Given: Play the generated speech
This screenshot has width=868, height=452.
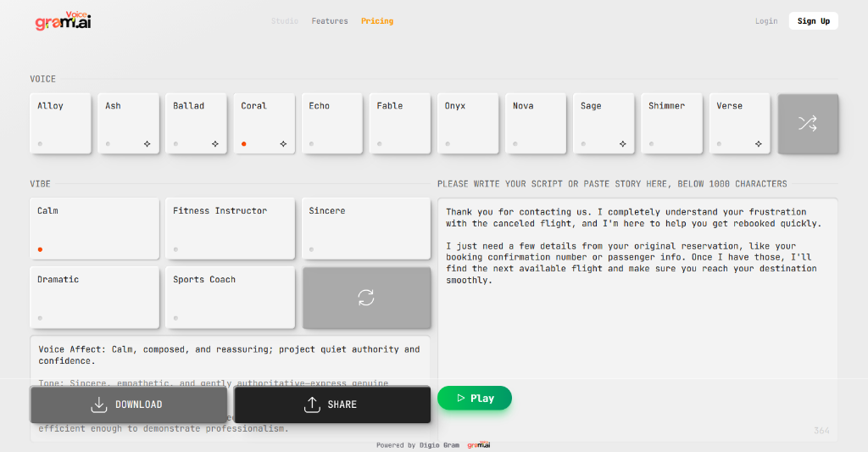Looking at the screenshot, I should [475, 398].
